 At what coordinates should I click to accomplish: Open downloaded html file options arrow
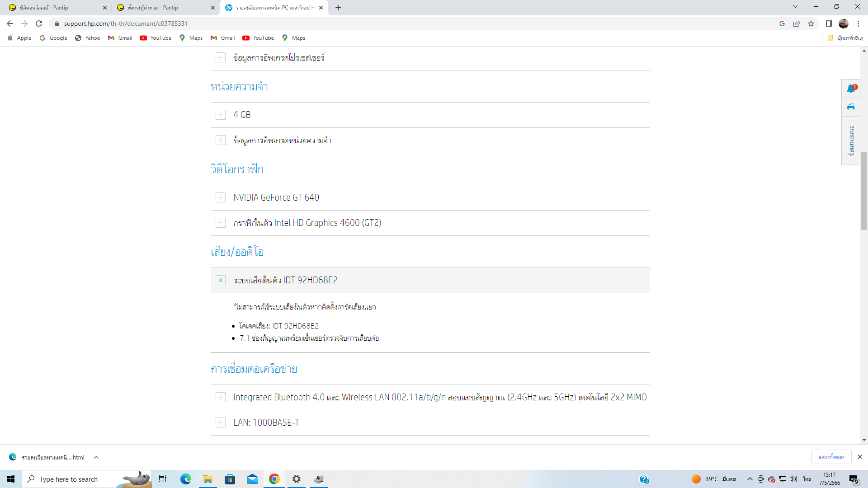(x=96, y=457)
